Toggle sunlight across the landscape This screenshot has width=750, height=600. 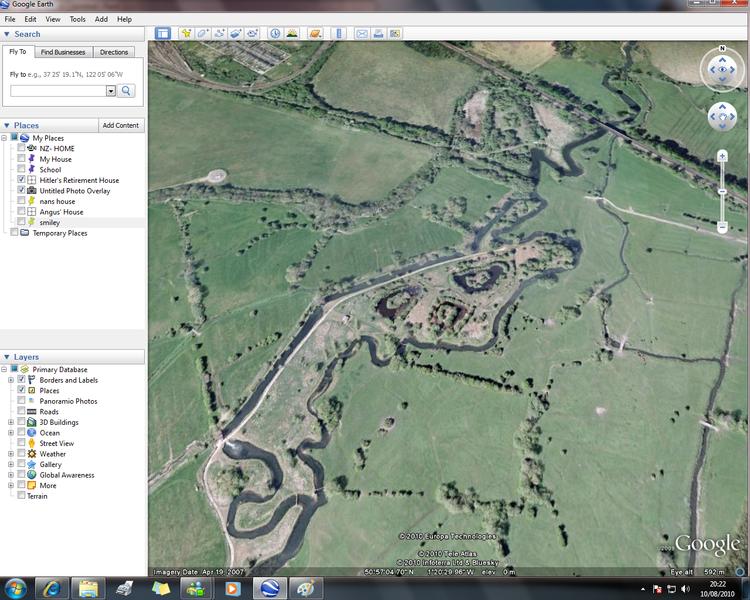click(x=292, y=33)
